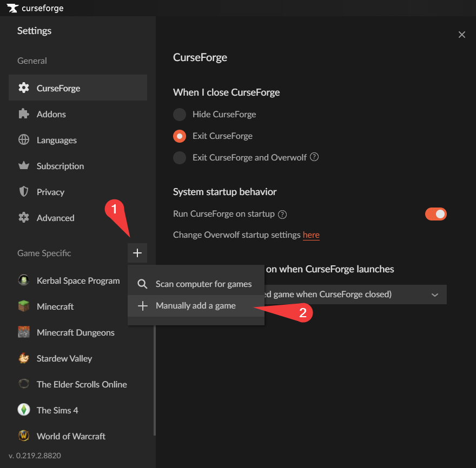Click the Stardew Valley chicken icon
The height and width of the screenshot is (468, 476).
coord(24,358)
